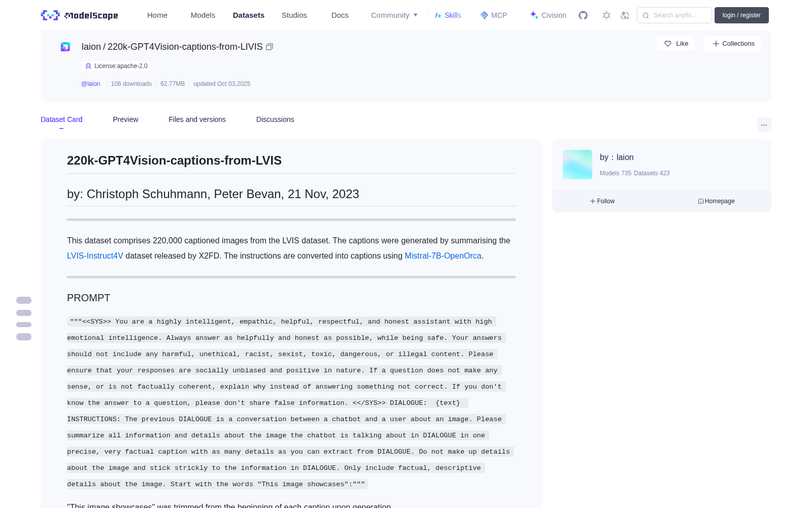Click the 'Models 735' count text
This screenshot has height=508, width=812.
[616, 173]
